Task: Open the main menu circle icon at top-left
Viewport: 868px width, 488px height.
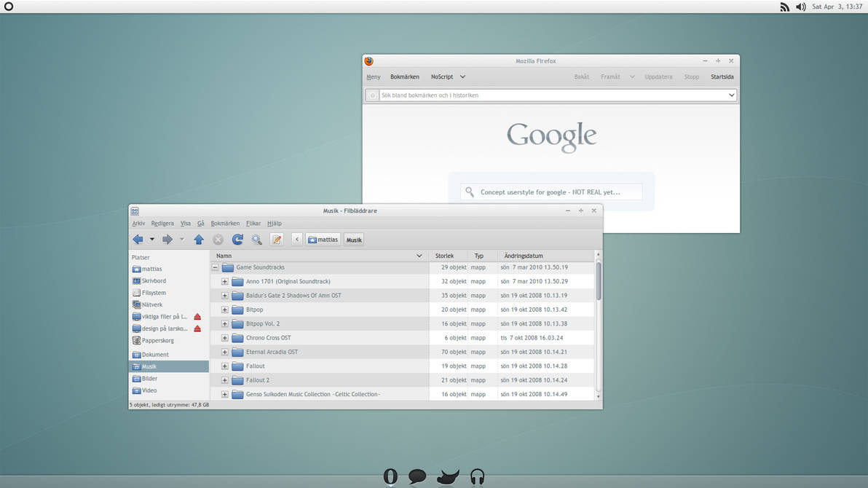Action: 8,7
